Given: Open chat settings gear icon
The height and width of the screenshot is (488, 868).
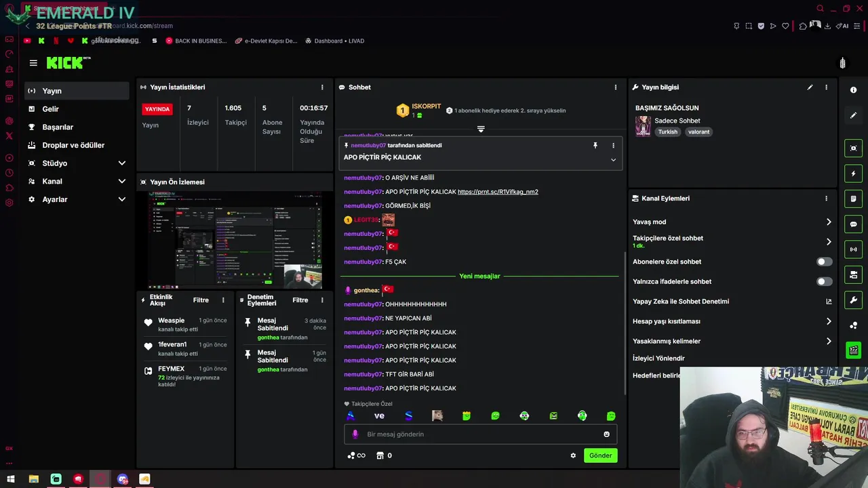Looking at the screenshot, I should point(573,455).
